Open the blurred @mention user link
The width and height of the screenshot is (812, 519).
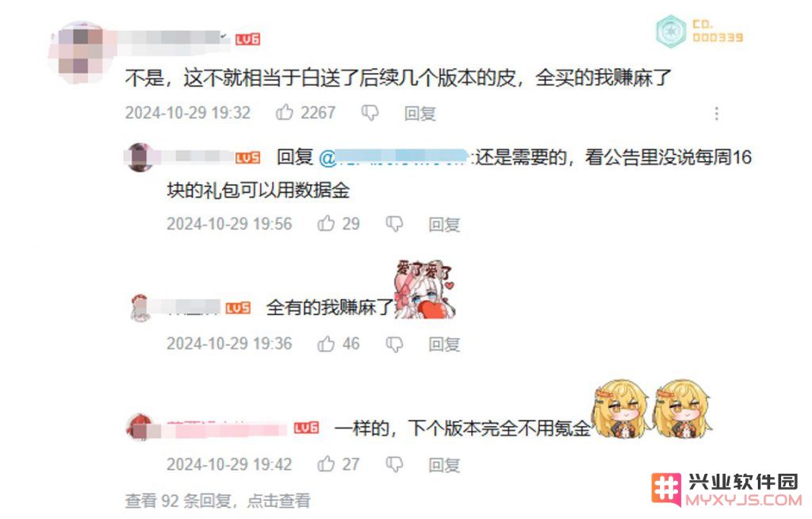click(x=394, y=157)
